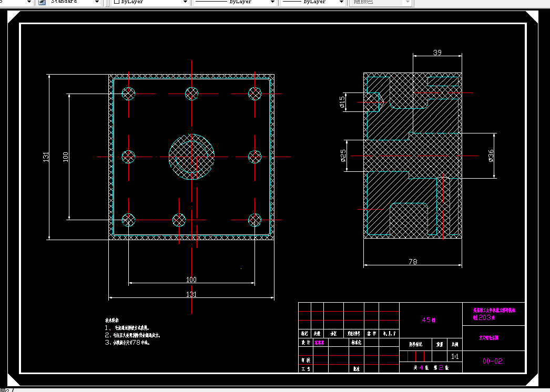The image size is (550, 392).
Task: Click the magenta 45 material text
Action: [429, 320]
